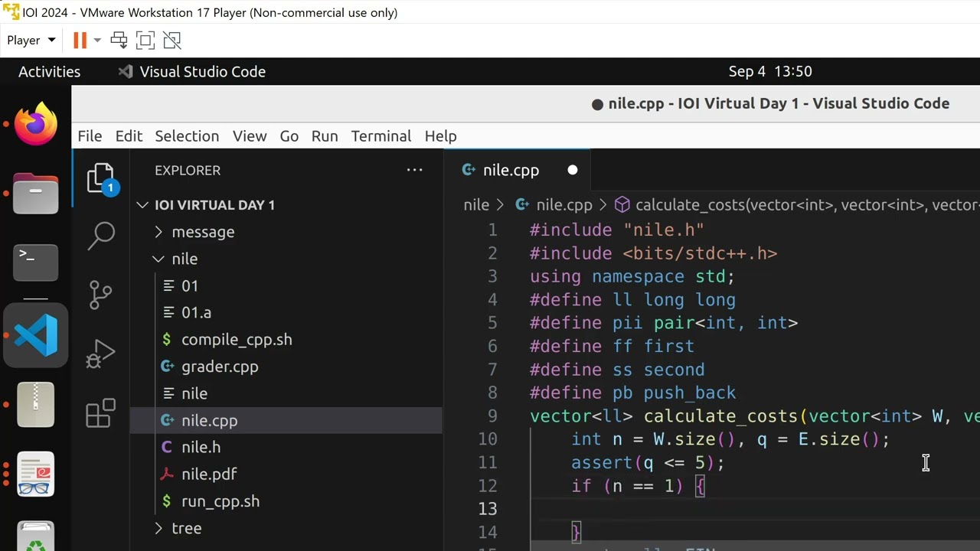Open archive manager from the dock
This screenshot has width=980, height=551.
(36, 404)
